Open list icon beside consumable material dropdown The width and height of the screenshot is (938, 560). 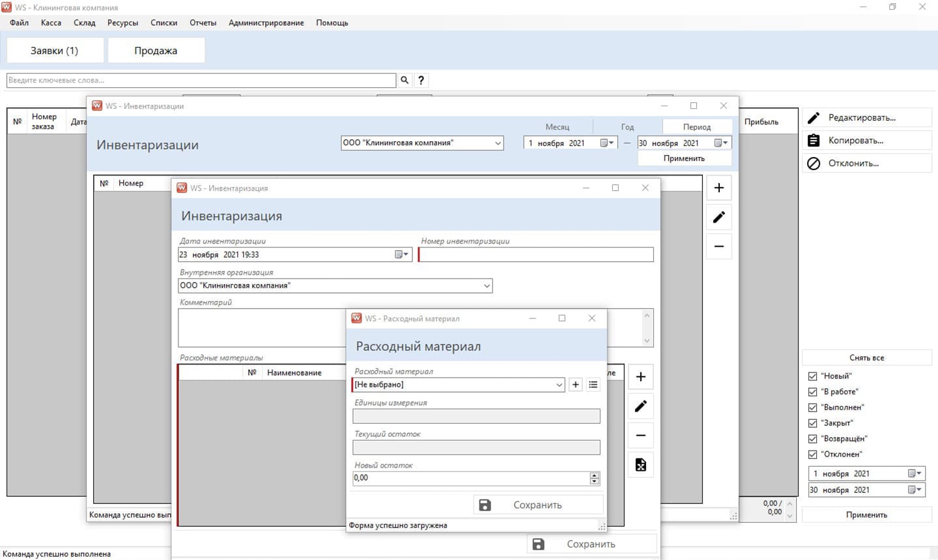pyautogui.click(x=593, y=385)
